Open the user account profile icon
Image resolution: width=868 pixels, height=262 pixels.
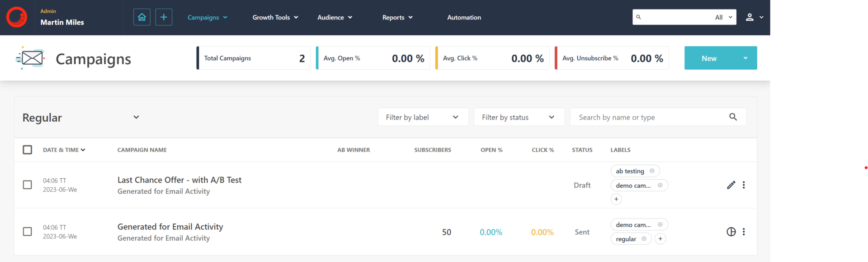[x=750, y=17]
